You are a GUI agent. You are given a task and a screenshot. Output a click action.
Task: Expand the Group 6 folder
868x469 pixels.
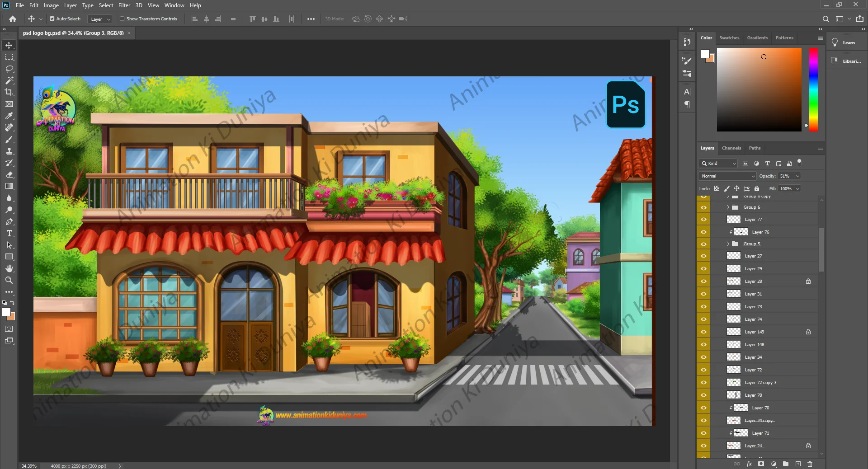coord(728,207)
